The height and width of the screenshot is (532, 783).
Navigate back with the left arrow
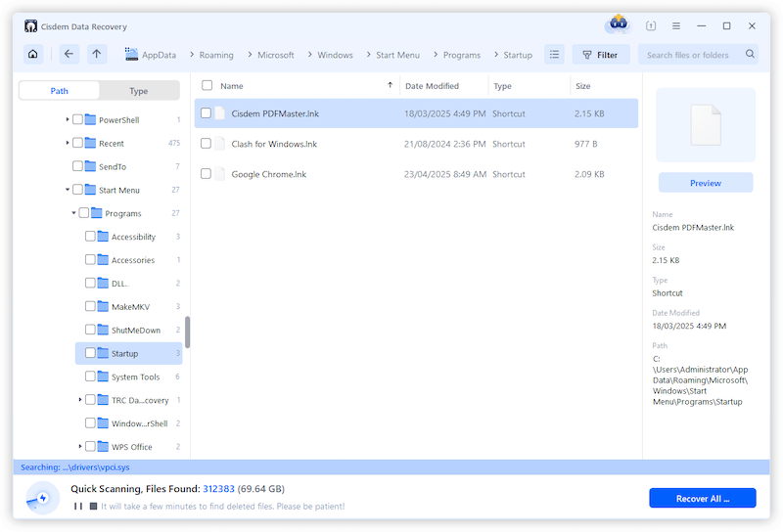pyautogui.click(x=69, y=55)
